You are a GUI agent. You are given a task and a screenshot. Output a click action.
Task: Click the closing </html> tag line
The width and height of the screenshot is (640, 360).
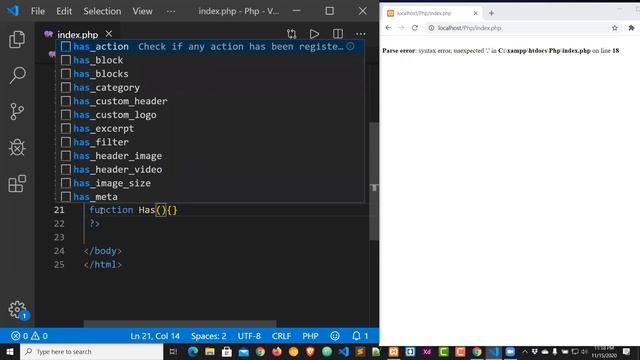tap(102, 264)
